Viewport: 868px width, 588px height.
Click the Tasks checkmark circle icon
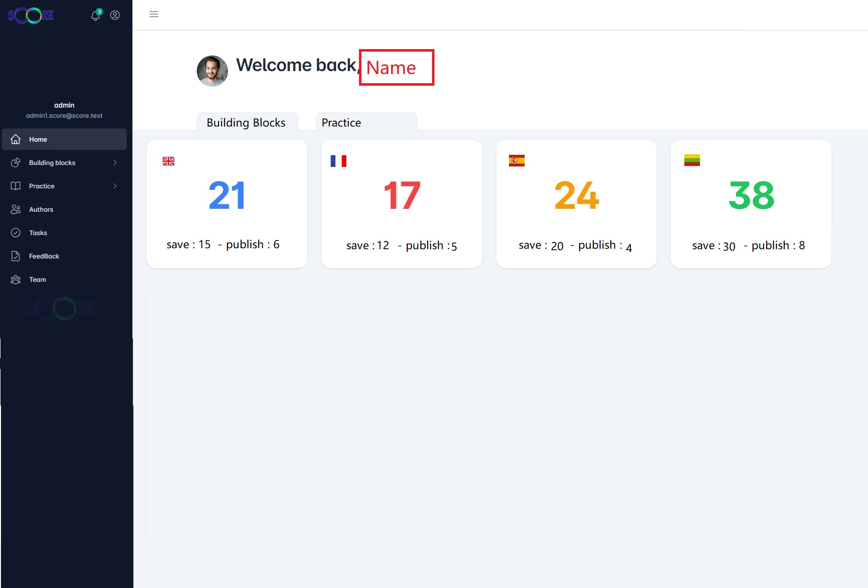click(16, 233)
